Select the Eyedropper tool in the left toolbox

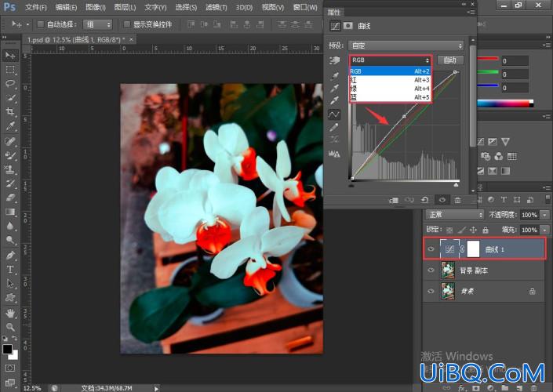tap(10, 126)
